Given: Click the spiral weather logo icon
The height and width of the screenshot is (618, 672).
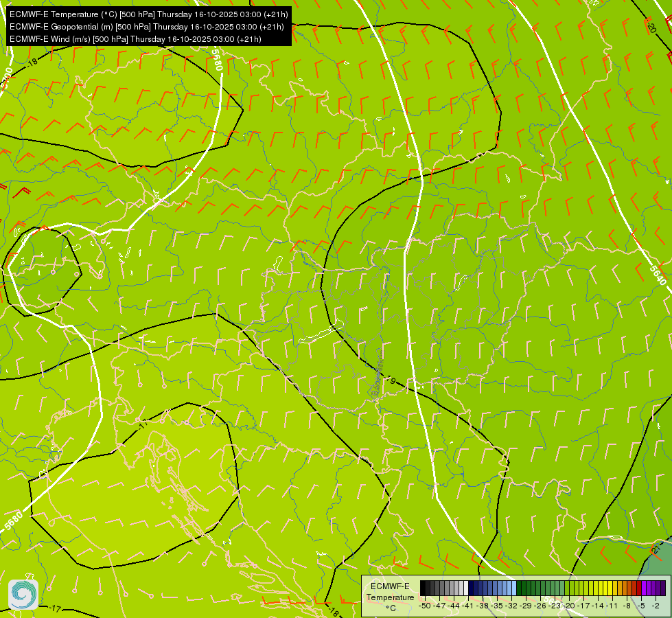Looking at the screenshot, I should coord(23,594).
